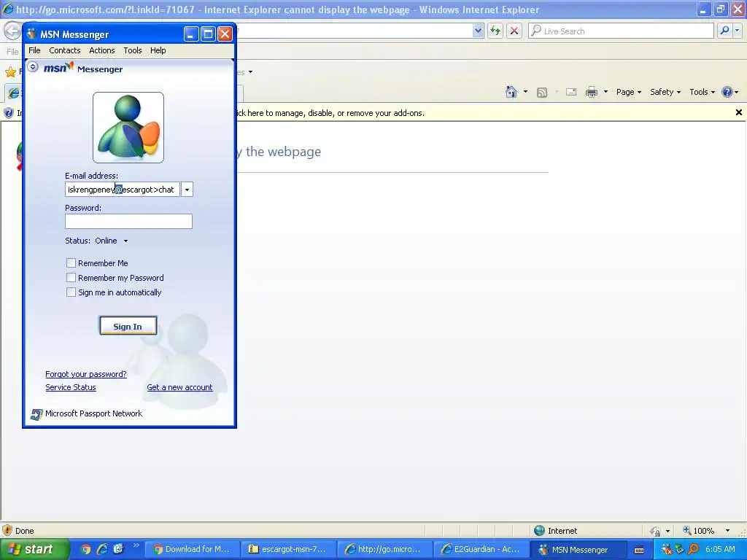Click the Sign In button
This screenshot has height=560, width=747.
[128, 326]
